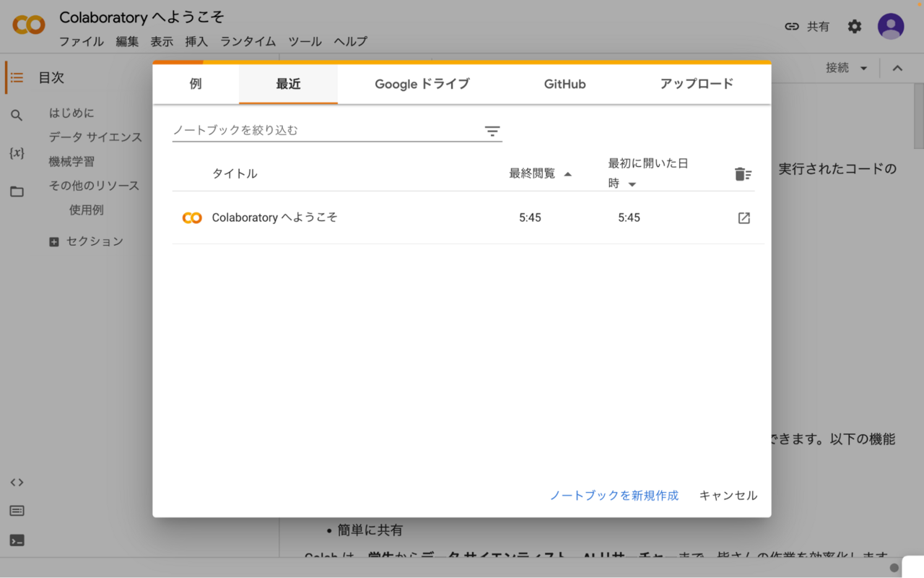Switch to the アップロード tab
The width and height of the screenshot is (924, 578).
tap(697, 84)
